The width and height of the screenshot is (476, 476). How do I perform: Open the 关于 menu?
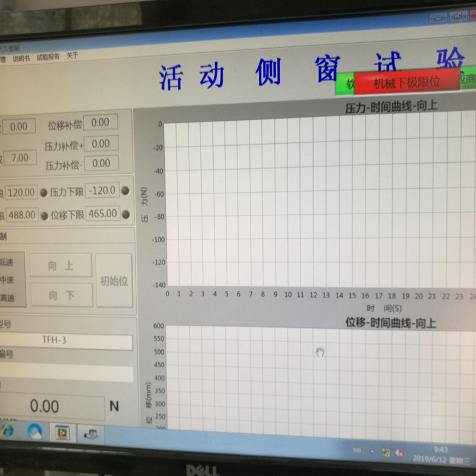coord(72,55)
